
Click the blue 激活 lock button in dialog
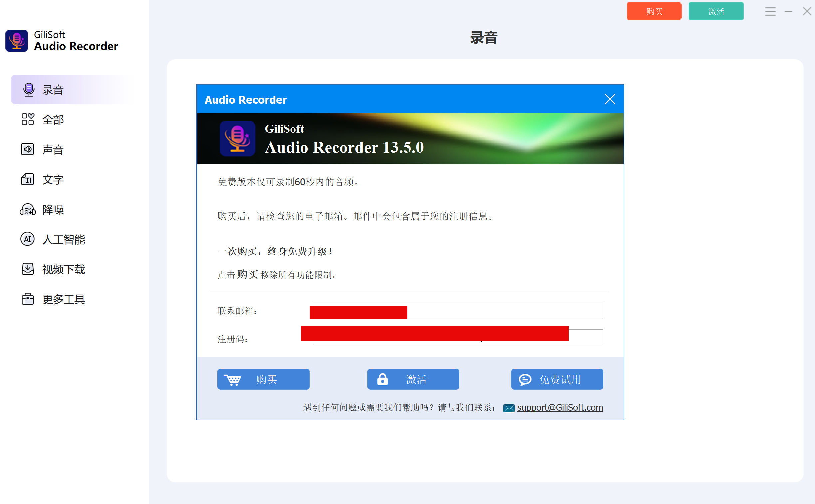(413, 379)
